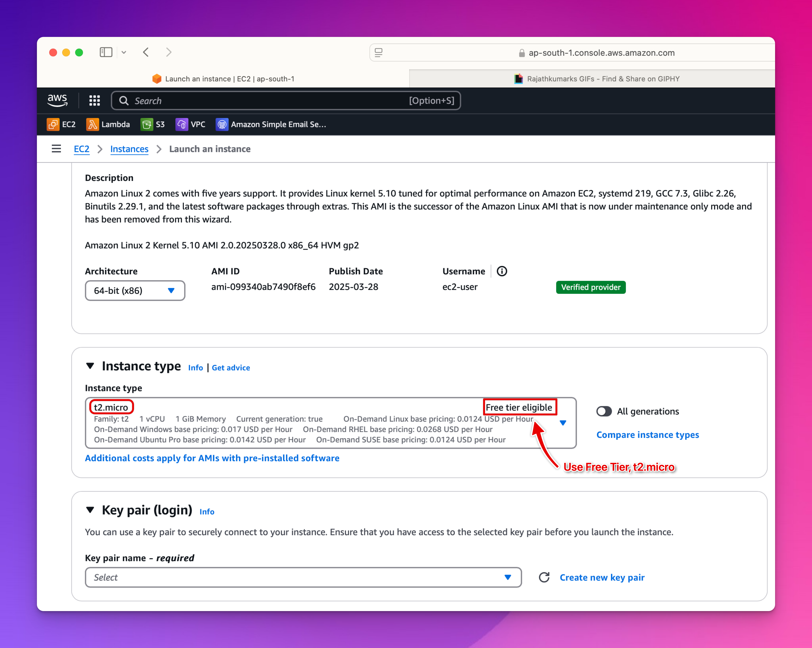This screenshot has width=812, height=648.
Task: Open Compare instance types link
Action: [648, 434]
